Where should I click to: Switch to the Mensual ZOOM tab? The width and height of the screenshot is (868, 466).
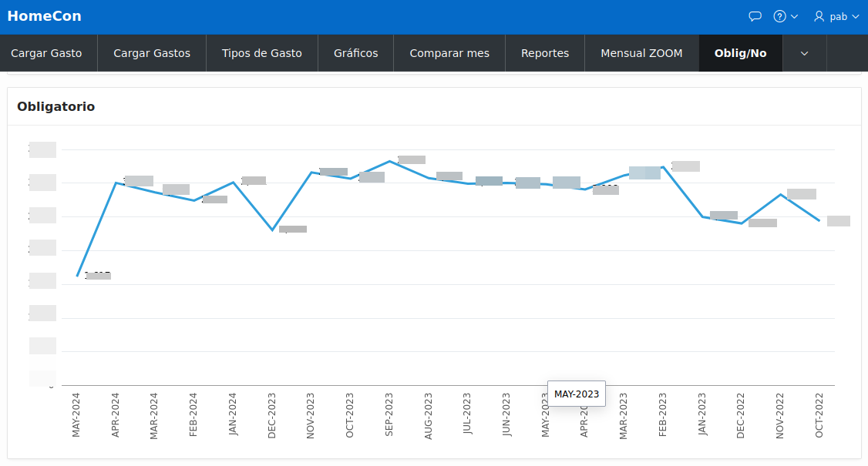tap(641, 53)
